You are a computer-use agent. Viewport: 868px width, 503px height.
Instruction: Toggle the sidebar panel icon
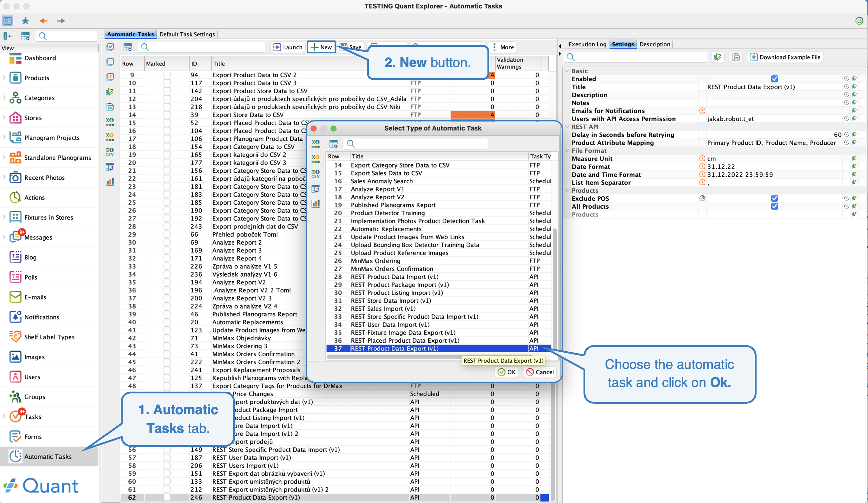click(8, 21)
